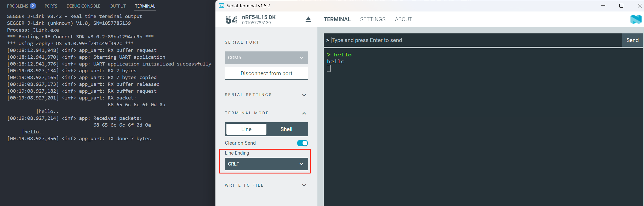Switch to the PORTS tab
Viewport: 644px width, 206px height.
(51, 6)
